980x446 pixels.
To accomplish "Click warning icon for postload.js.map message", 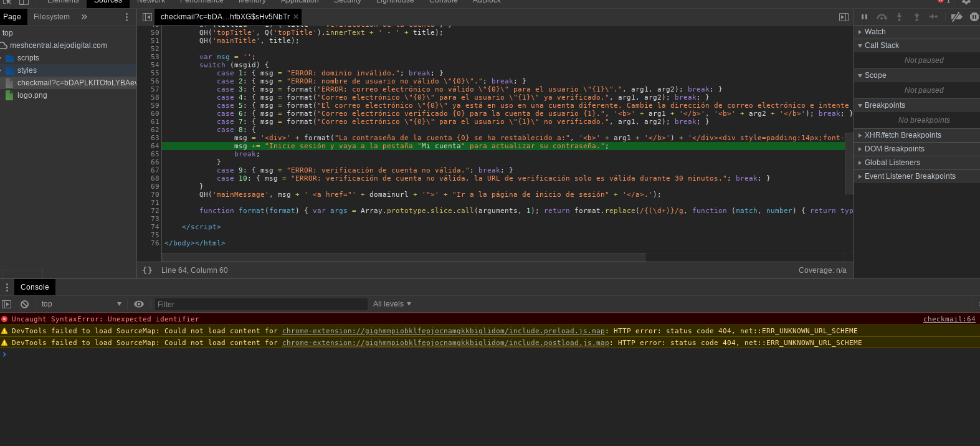I will pos(4,343).
